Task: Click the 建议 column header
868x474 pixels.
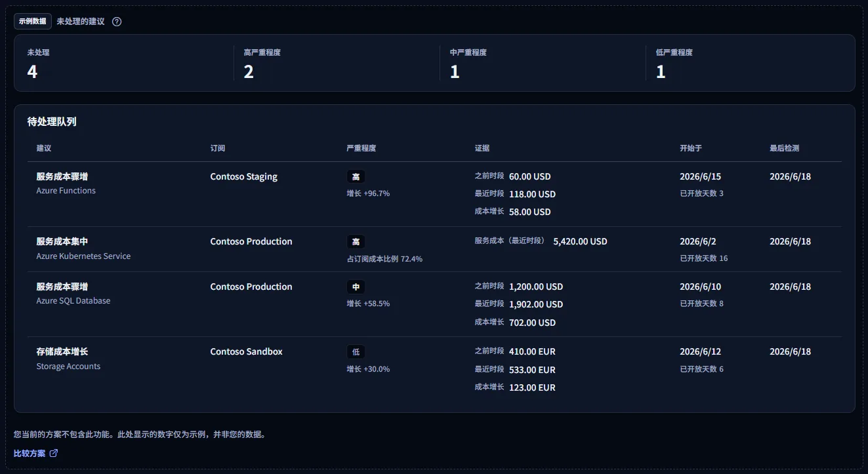Action: coord(44,148)
